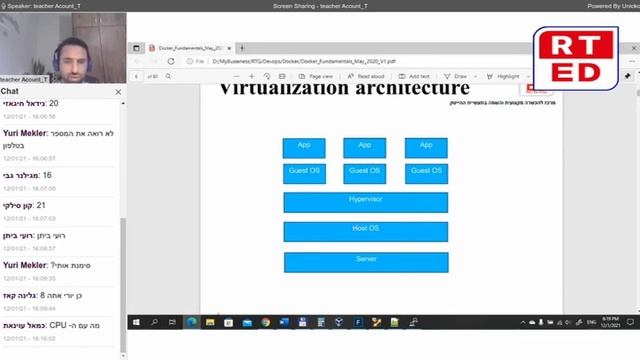The height and width of the screenshot is (360, 640).
Task: Expand the Draw options dropdown
Action: [475, 76]
